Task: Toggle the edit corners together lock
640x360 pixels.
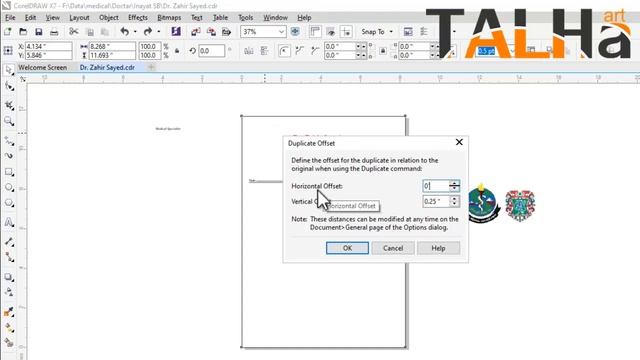Action: click(382, 51)
